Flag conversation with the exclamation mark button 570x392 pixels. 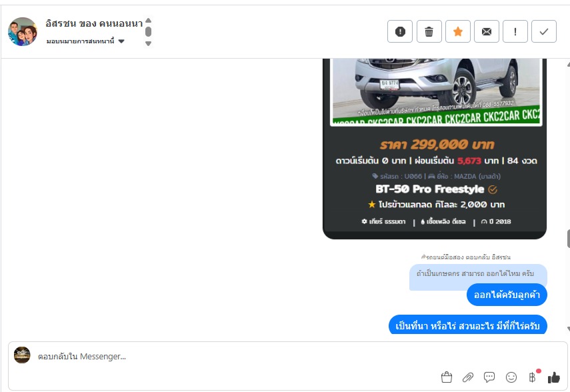click(515, 31)
